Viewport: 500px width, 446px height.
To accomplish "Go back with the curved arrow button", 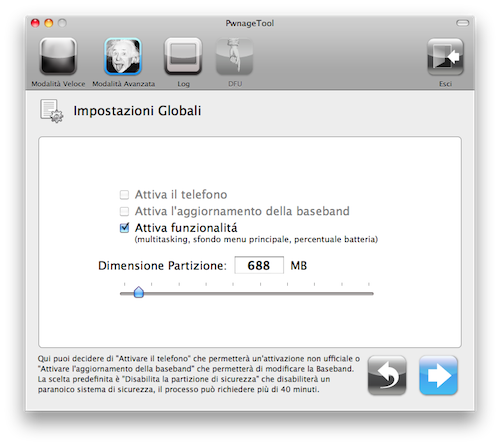I will point(387,375).
